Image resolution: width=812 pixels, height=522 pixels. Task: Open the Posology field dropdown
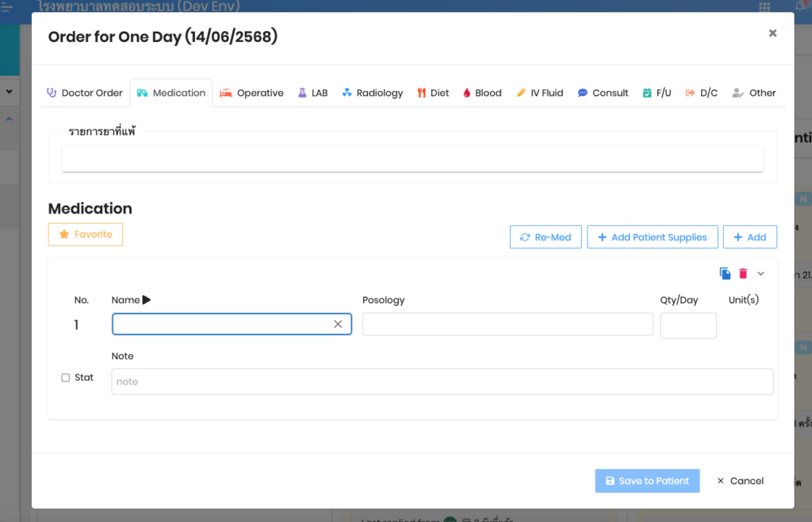pyautogui.click(x=507, y=324)
